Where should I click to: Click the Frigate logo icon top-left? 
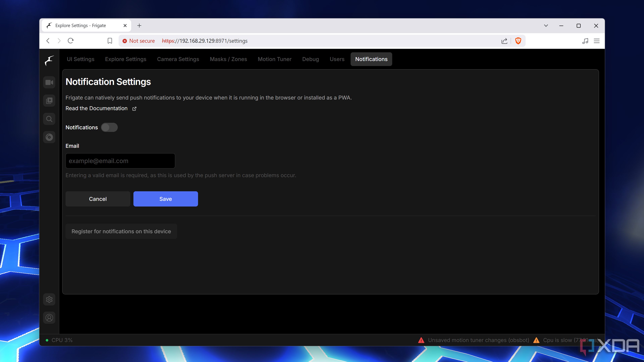click(x=49, y=60)
